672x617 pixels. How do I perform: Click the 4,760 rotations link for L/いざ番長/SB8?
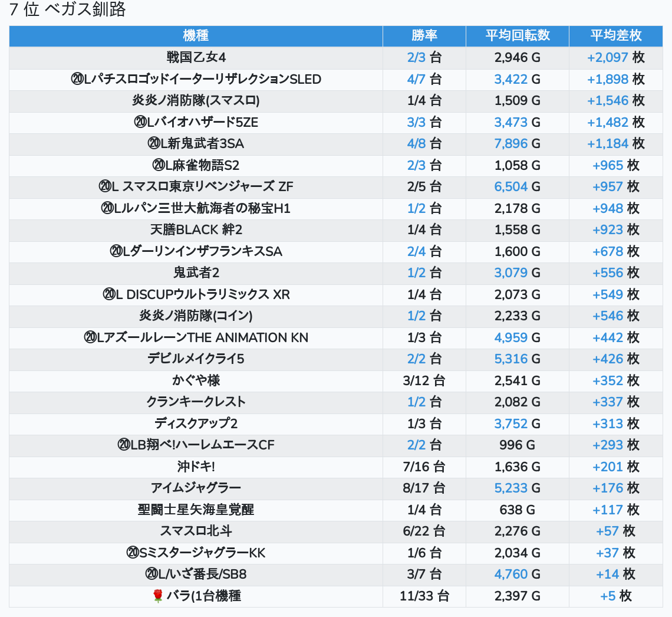click(511, 575)
